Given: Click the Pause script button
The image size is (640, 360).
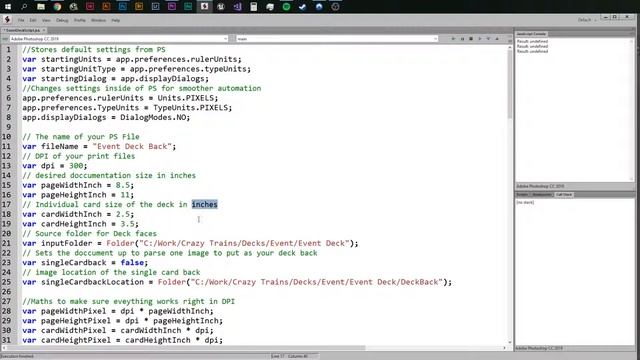Looking at the screenshot, I should pos(462,39).
